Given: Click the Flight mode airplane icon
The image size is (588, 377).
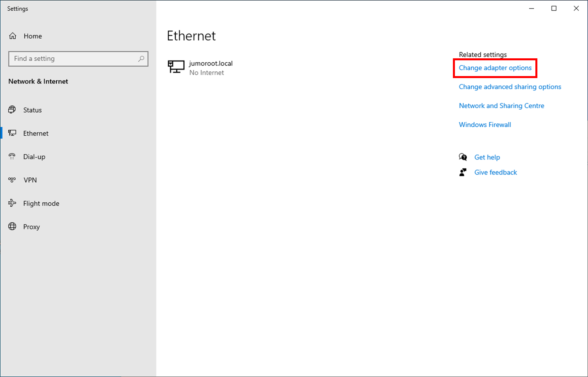Looking at the screenshot, I should 12,203.
